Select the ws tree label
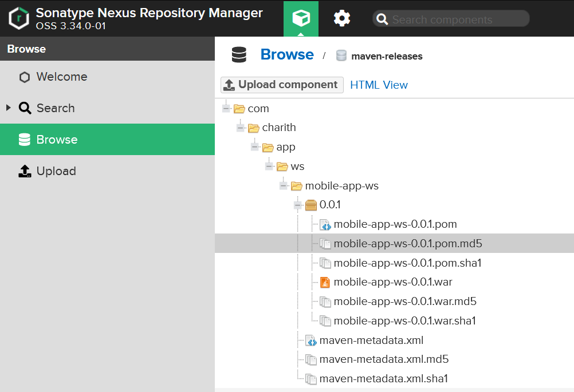The height and width of the screenshot is (392, 574). click(x=298, y=167)
